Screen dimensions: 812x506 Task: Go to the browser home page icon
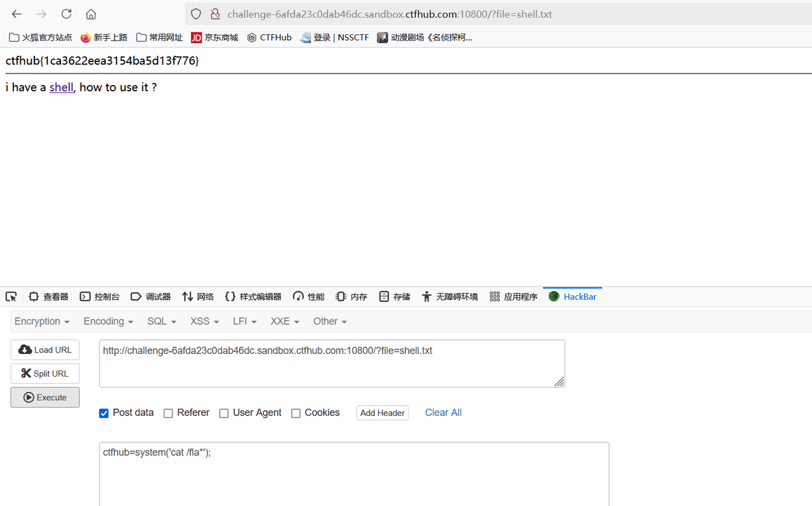tap(91, 14)
